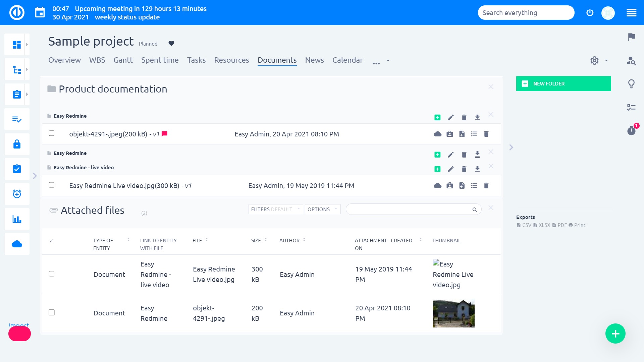Open the project settings gear dropdown arrow
Screen dimensions: 644x362
coord(606,61)
